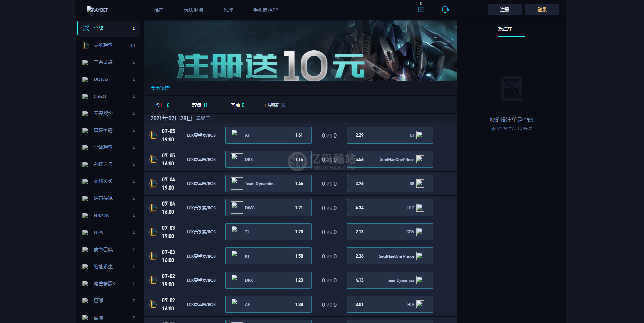Bet on SeolHaeOne Prince at odds 2.36
644x323 pixels.
pyautogui.click(x=390, y=256)
